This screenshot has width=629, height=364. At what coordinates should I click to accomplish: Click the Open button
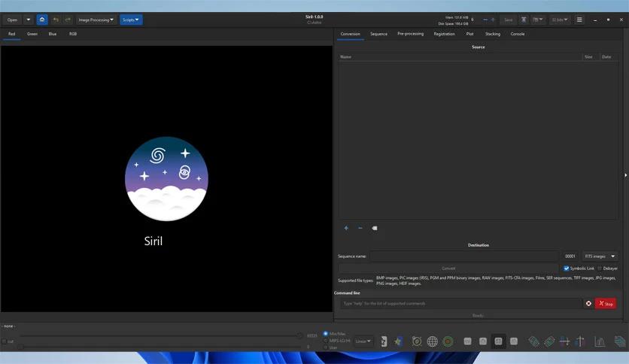(x=12, y=20)
